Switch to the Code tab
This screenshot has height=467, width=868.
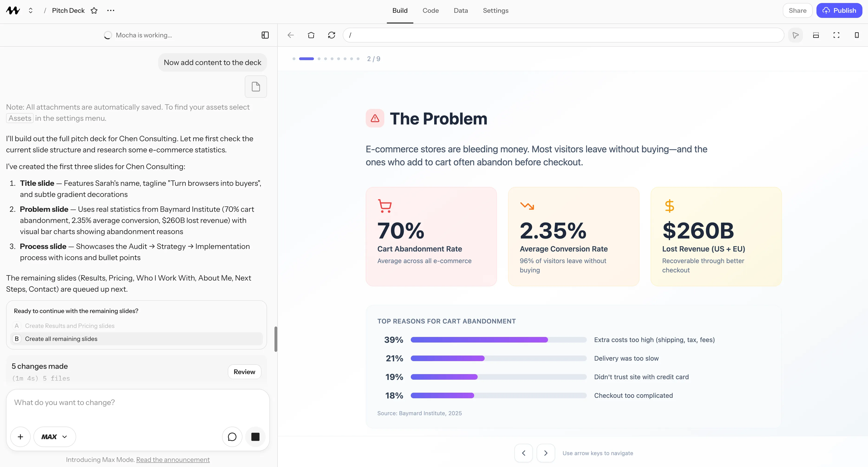[430, 10]
